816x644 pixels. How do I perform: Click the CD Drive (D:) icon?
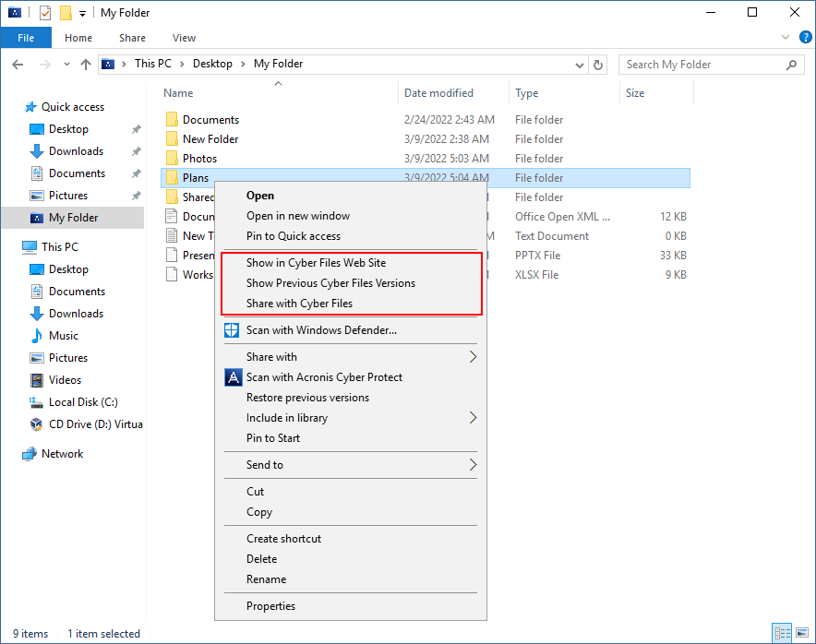tap(37, 424)
